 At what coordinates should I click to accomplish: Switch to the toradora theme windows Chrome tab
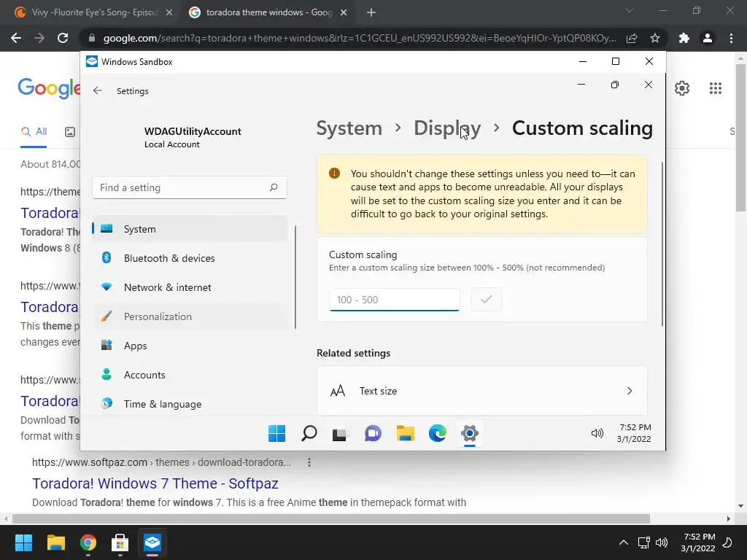tap(268, 12)
